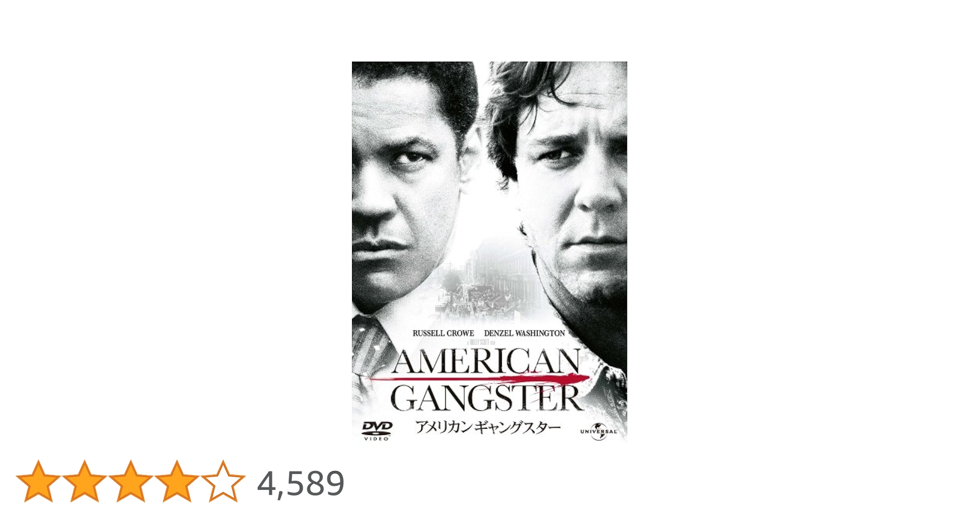This screenshot has width=980, height=513.
Task: Click the DVD Video logo on cover
Action: tap(377, 431)
